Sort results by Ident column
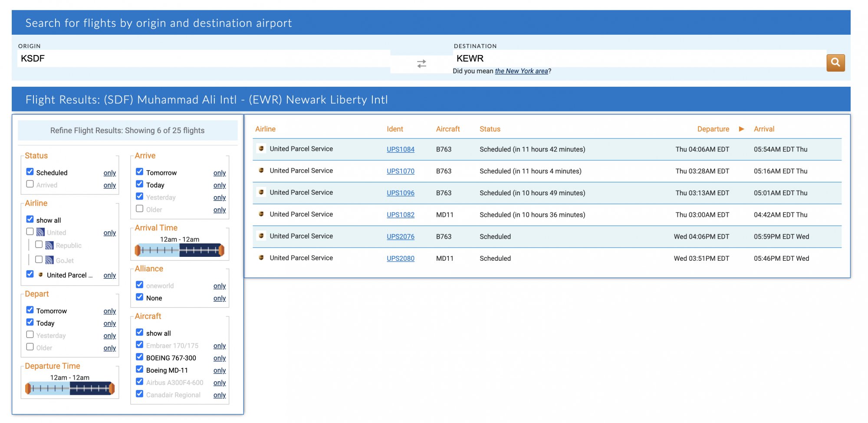The width and height of the screenshot is (868, 423). tap(395, 129)
